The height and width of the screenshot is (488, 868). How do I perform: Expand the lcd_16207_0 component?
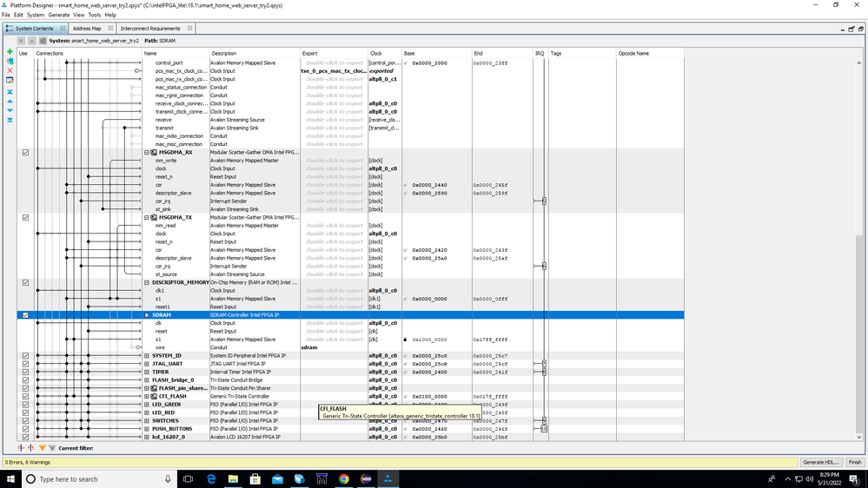click(147, 437)
